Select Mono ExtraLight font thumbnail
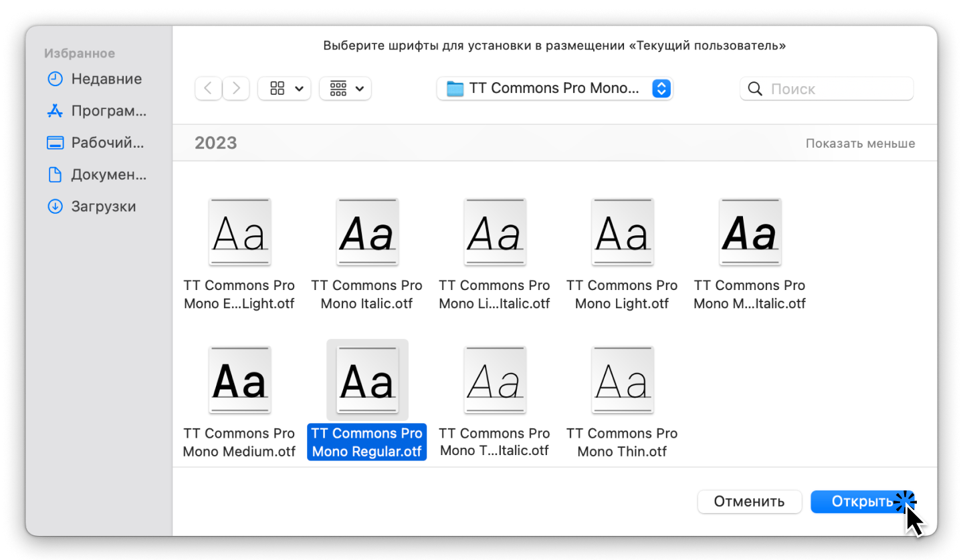963x560 pixels. coord(239,231)
